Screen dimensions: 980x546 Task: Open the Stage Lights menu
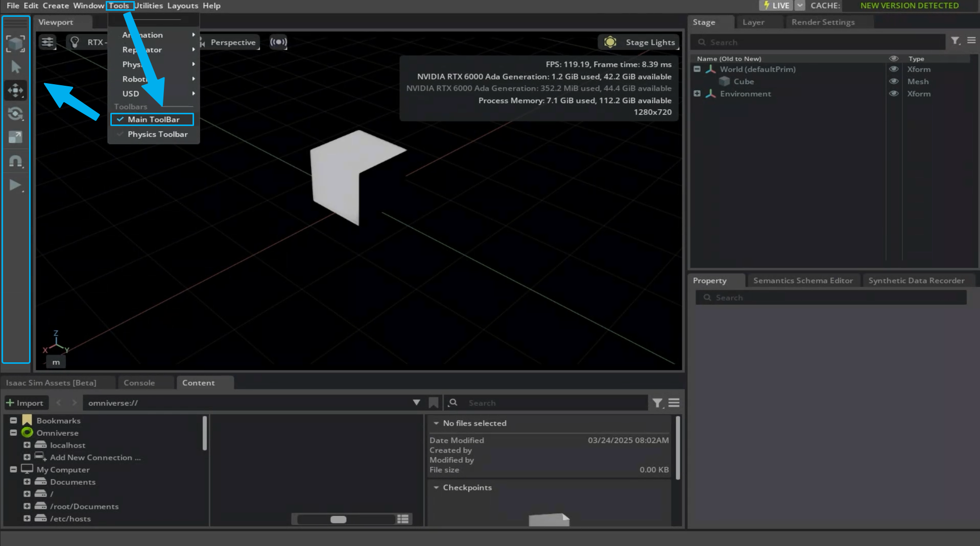coord(638,42)
